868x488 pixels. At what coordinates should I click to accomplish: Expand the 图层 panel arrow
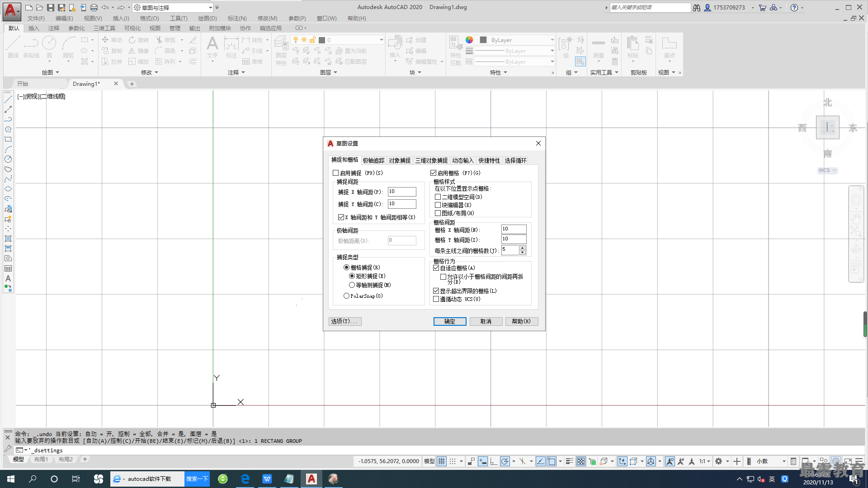(335, 72)
